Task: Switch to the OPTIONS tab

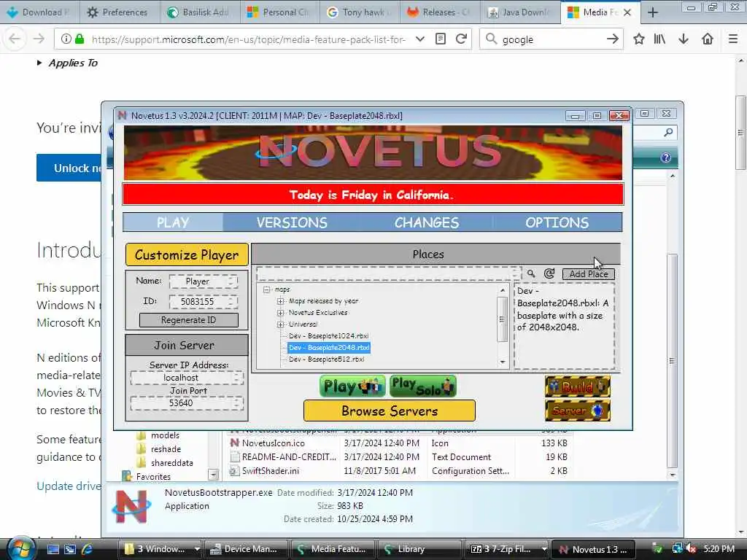Action: (557, 222)
